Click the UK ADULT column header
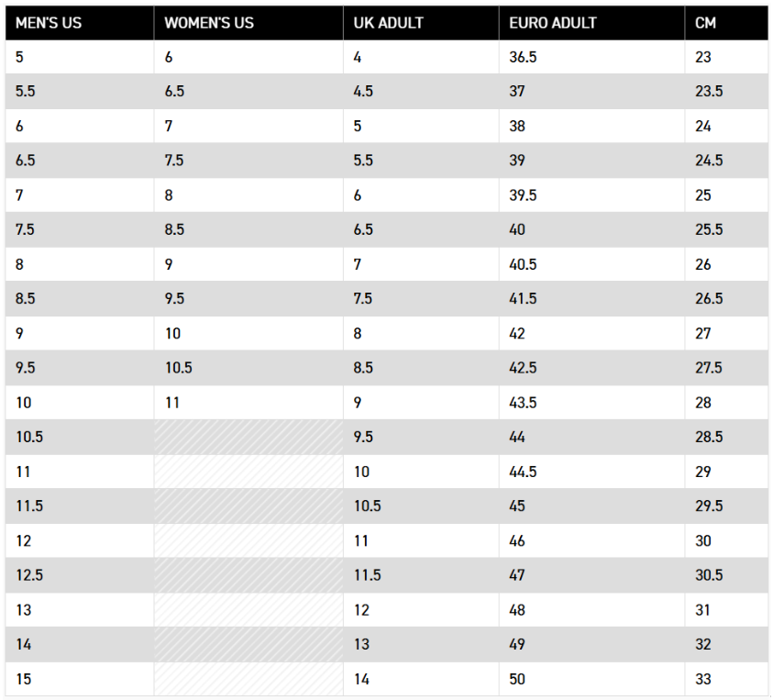 pos(389,23)
